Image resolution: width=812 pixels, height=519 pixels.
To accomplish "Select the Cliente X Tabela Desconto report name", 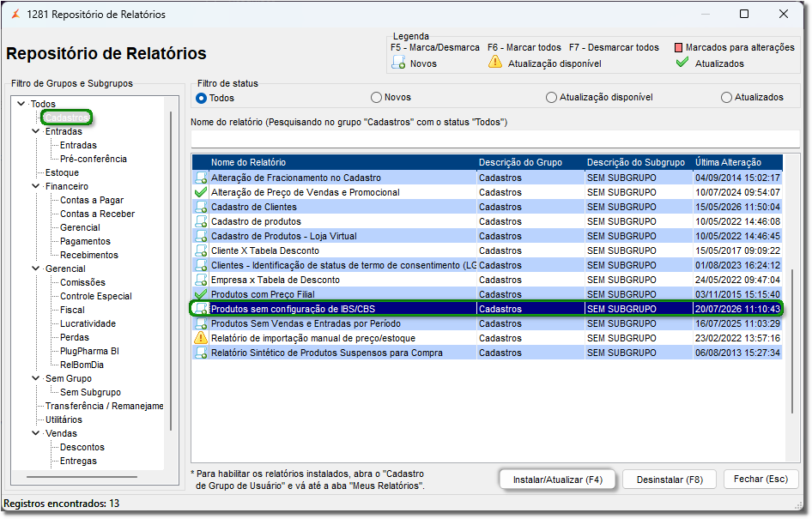I will click(265, 251).
